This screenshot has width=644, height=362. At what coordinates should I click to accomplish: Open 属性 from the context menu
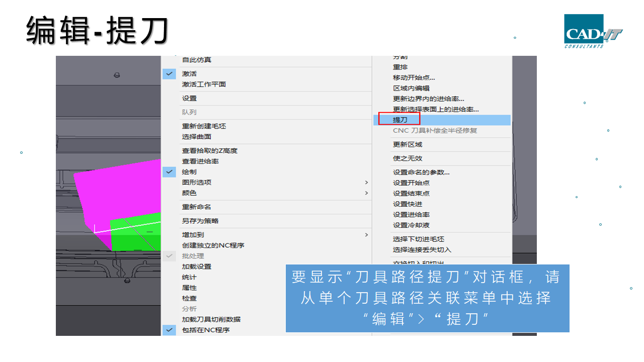[x=189, y=288]
